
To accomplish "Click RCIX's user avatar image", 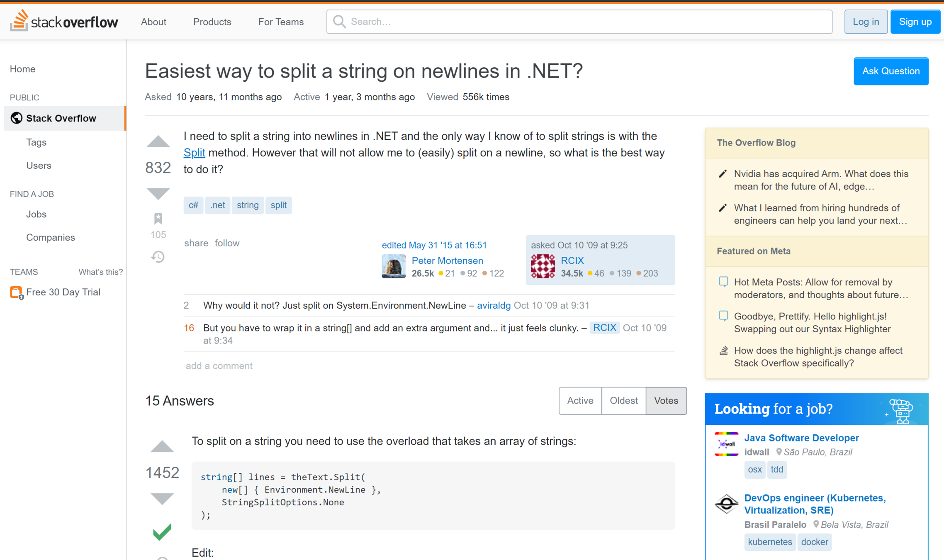I will coord(543,266).
